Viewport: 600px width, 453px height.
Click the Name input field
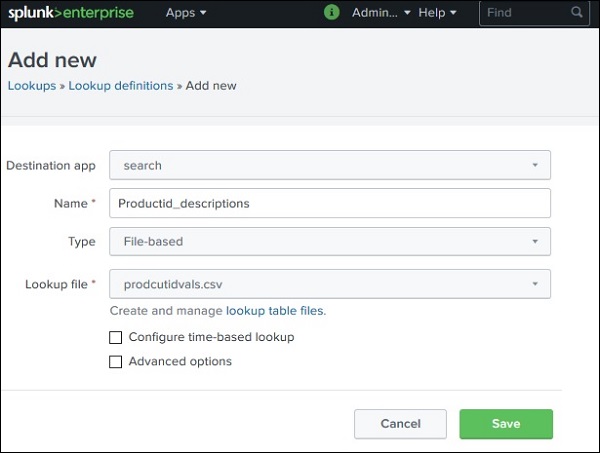click(330, 203)
